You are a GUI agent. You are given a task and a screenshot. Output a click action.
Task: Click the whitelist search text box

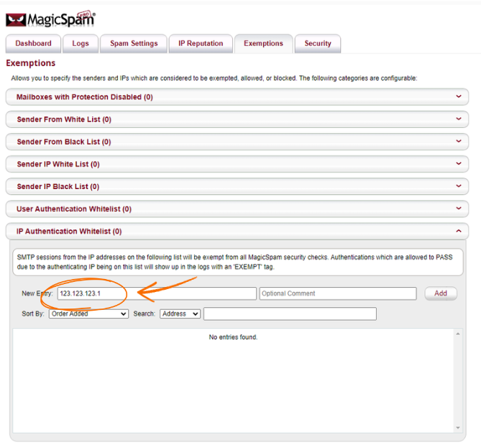point(290,314)
